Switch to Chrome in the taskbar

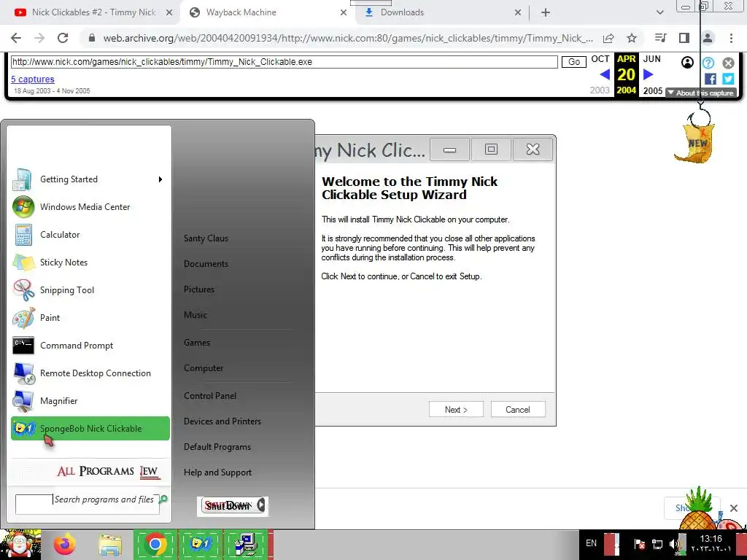[x=155, y=544]
